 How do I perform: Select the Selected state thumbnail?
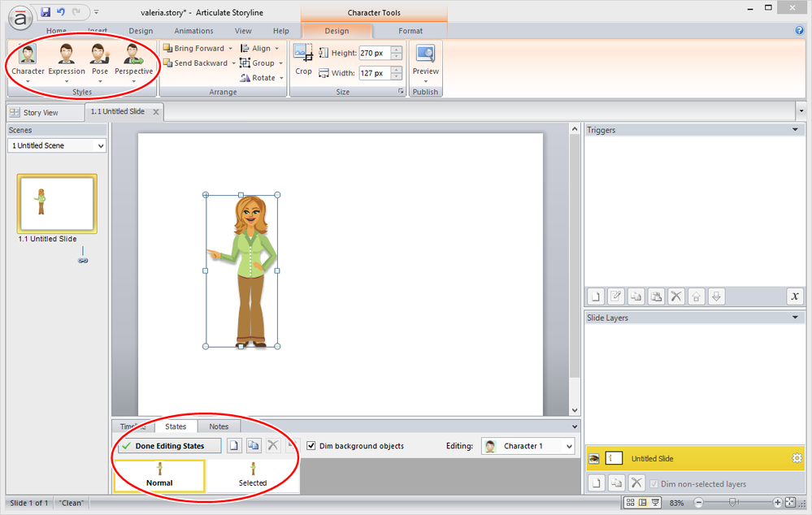pyautogui.click(x=253, y=475)
